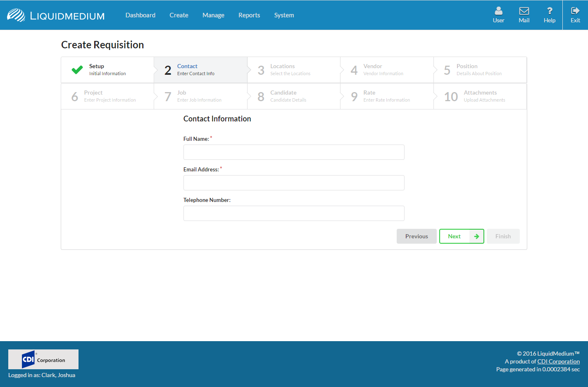Click the CDI Corporation logo image
This screenshot has height=387, width=588.
pyautogui.click(x=43, y=359)
